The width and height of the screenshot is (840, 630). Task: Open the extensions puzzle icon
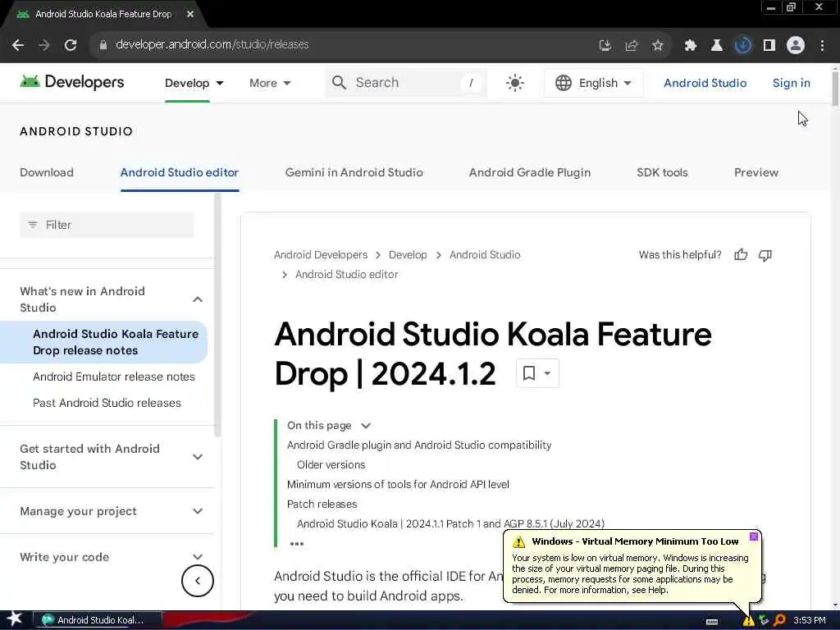click(x=690, y=46)
